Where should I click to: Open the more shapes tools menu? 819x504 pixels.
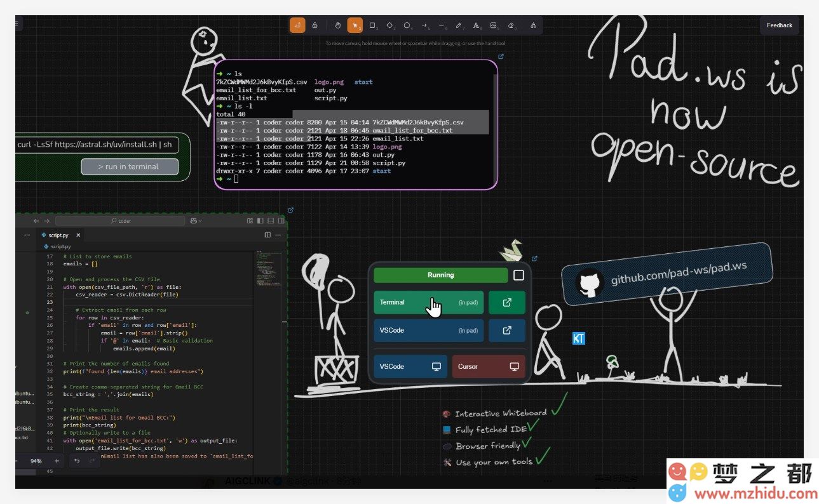[533, 25]
